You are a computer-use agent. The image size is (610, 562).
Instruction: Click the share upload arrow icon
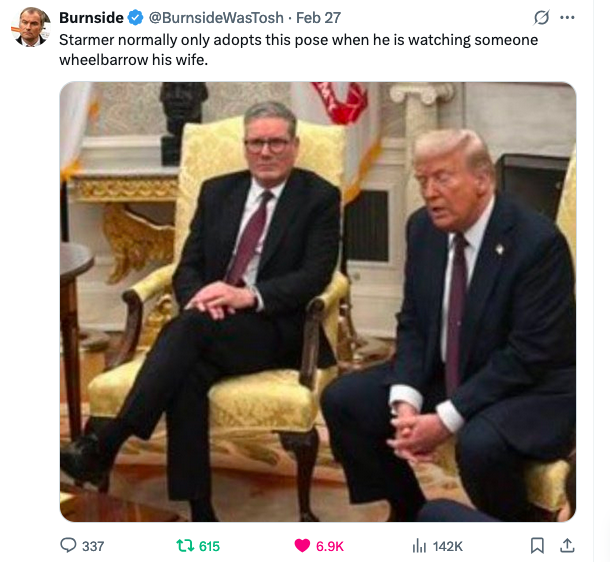567,545
